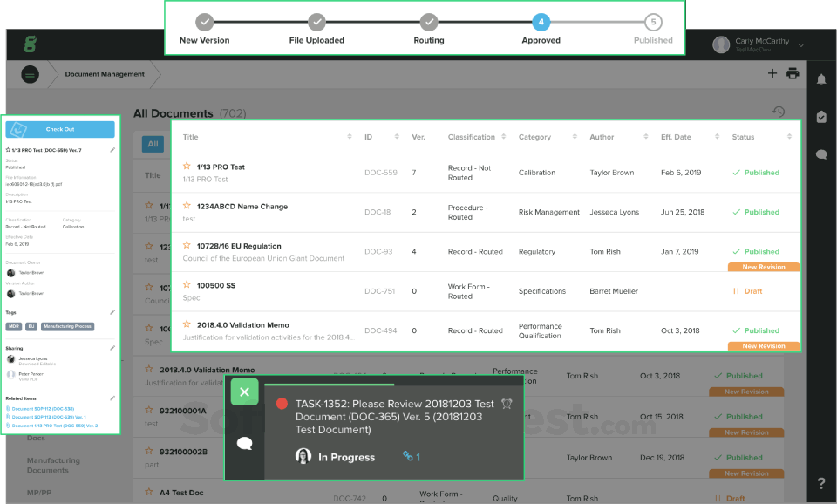Select the All filter tab
Viewport: 837px width, 504px height.
click(153, 144)
